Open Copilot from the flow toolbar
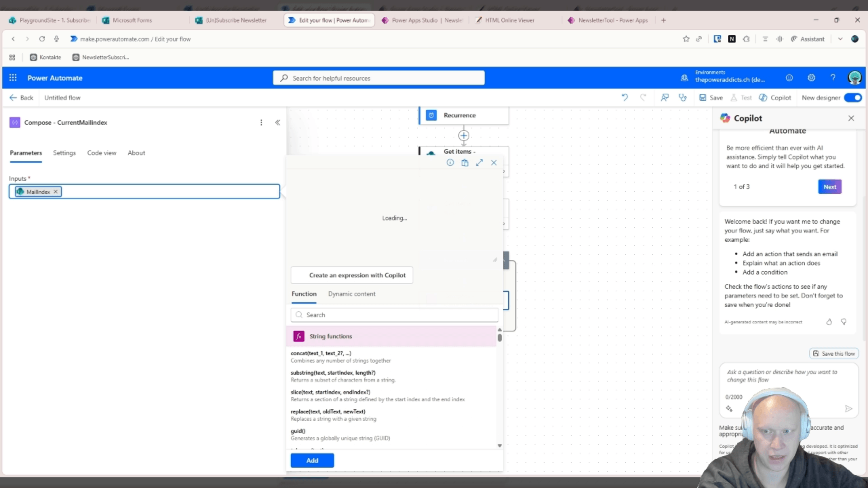This screenshot has height=488, width=868. point(775,98)
